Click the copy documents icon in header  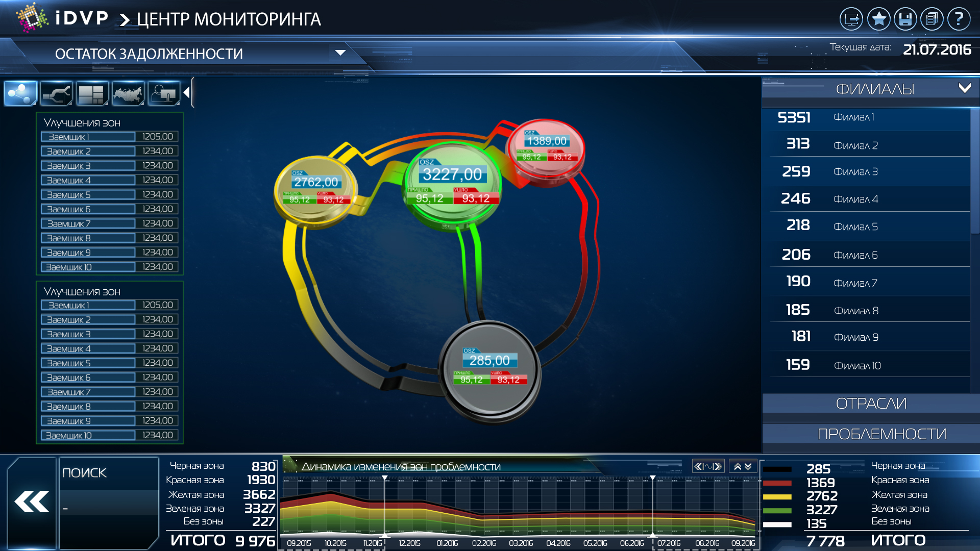(932, 19)
